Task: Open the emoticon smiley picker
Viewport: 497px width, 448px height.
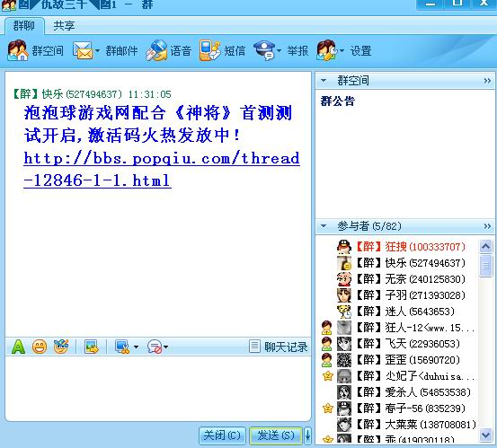Action: [x=40, y=347]
